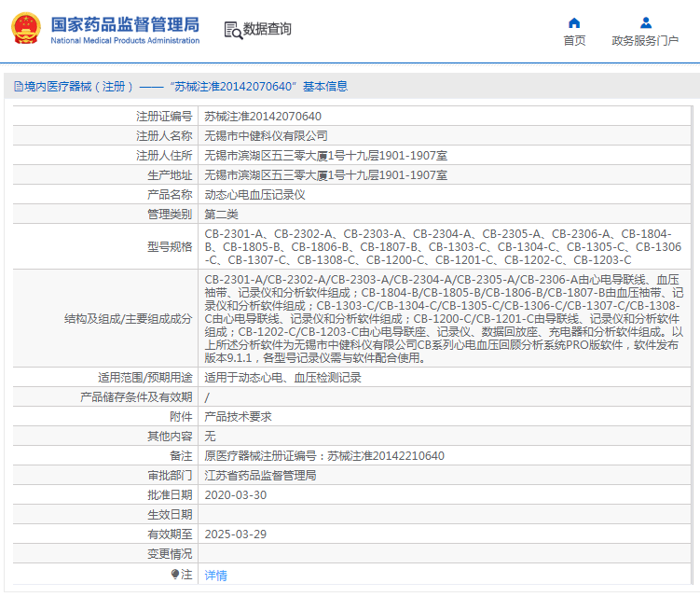The height and width of the screenshot is (597, 700).
Task: Click the 生产地址 address value
Action: (x=326, y=175)
